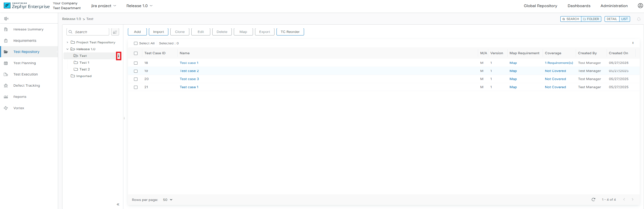Switch to DETAIL view tab

(x=612, y=19)
